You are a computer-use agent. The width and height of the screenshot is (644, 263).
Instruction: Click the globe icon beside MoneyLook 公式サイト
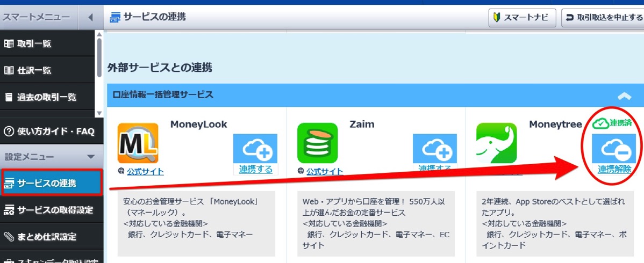pos(121,172)
